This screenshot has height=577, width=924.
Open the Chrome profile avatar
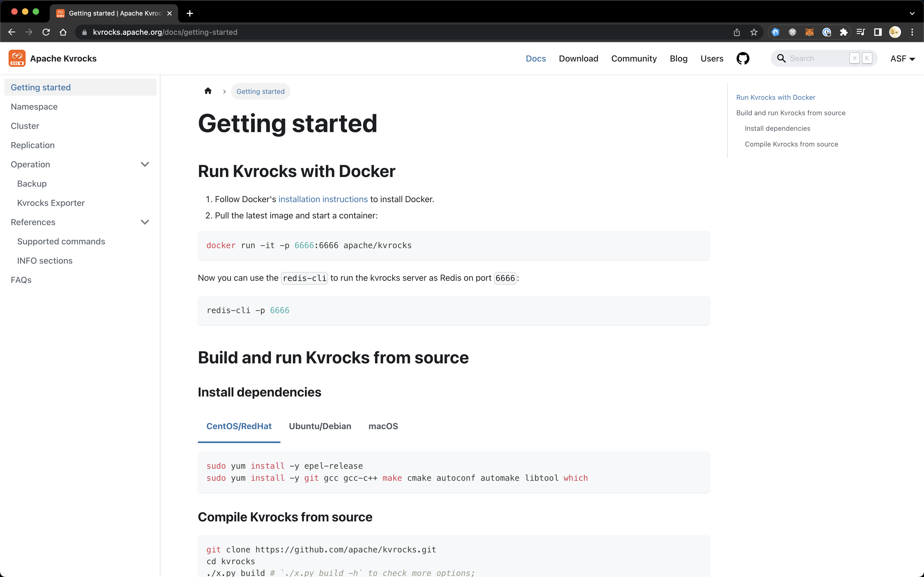click(x=895, y=32)
